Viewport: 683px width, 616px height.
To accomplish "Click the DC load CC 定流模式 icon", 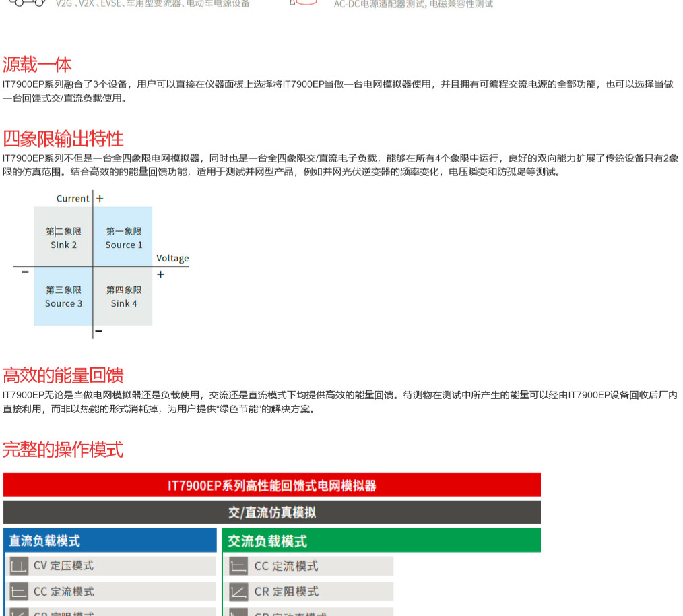I will [19, 592].
